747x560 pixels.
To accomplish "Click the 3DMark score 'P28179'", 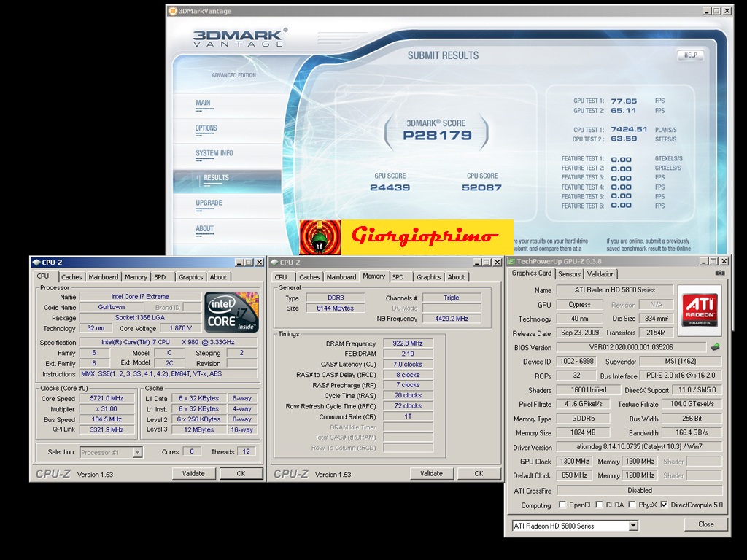I will click(x=438, y=135).
